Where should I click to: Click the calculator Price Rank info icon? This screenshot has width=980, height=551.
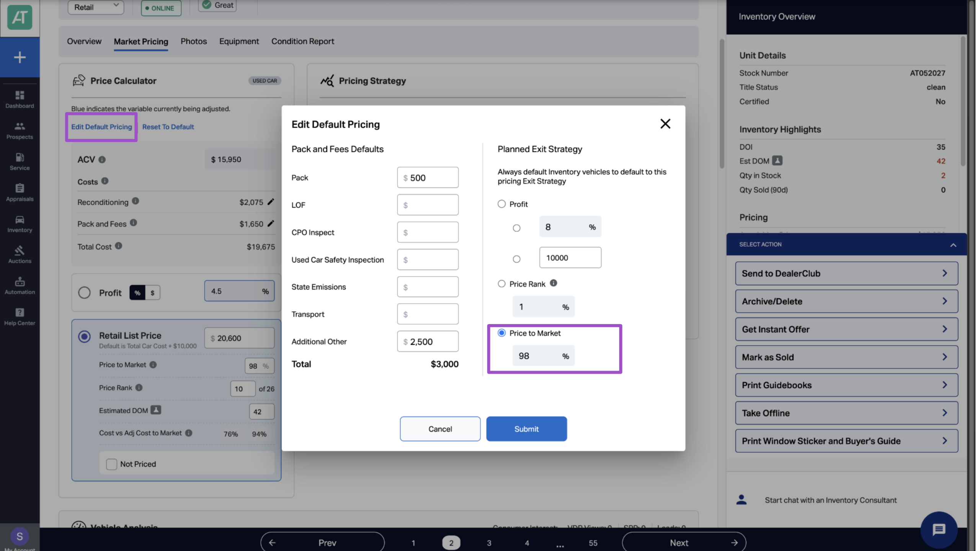tap(139, 388)
